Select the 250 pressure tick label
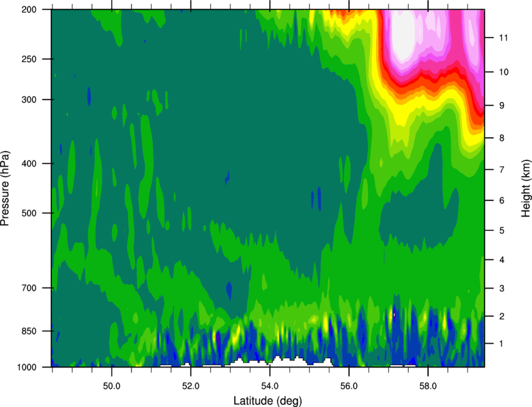The width and height of the screenshot is (532, 407). click(x=29, y=59)
